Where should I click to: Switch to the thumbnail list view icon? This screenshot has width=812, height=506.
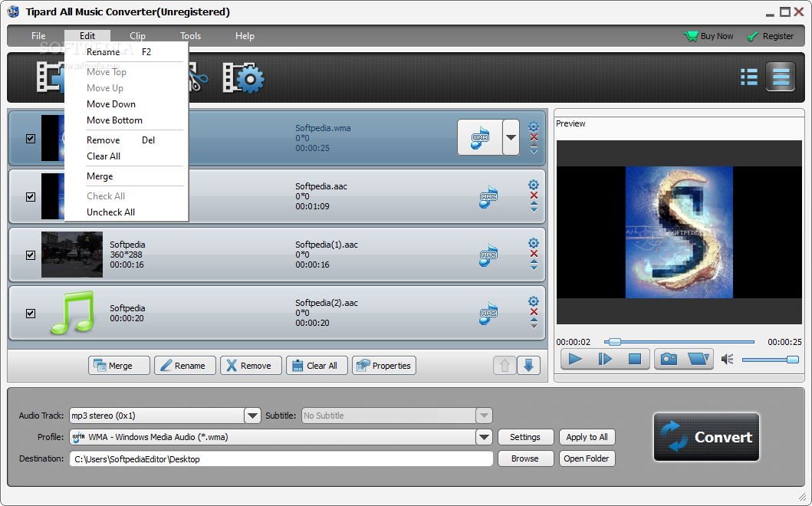coord(749,77)
